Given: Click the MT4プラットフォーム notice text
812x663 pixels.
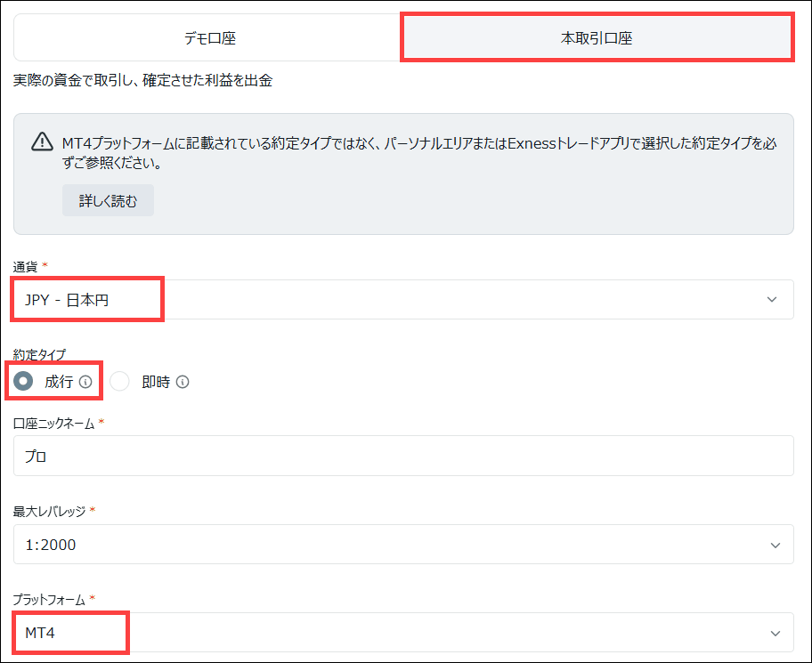Looking at the screenshot, I should [419, 153].
